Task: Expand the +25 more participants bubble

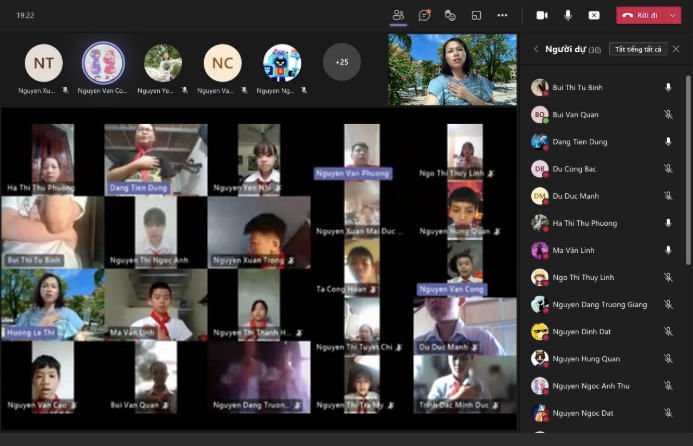Action: point(342,62)
